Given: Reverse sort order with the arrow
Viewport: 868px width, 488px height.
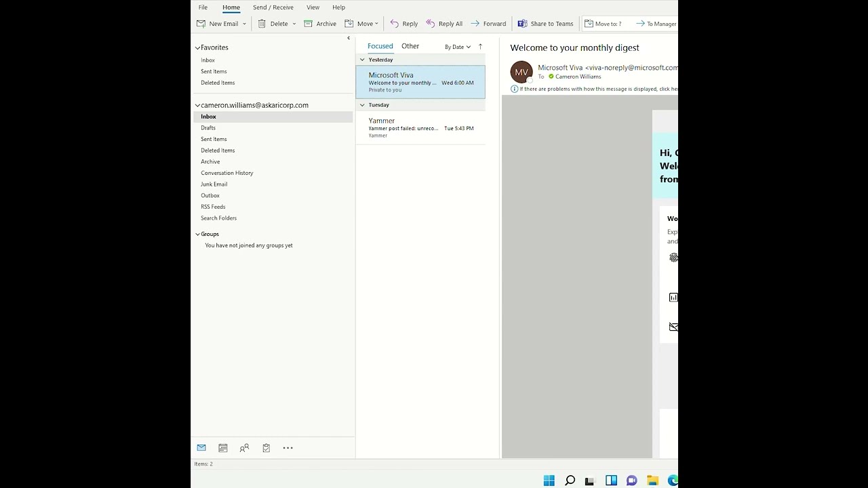Looking at the screenshot, I should [x=480, y=47].
